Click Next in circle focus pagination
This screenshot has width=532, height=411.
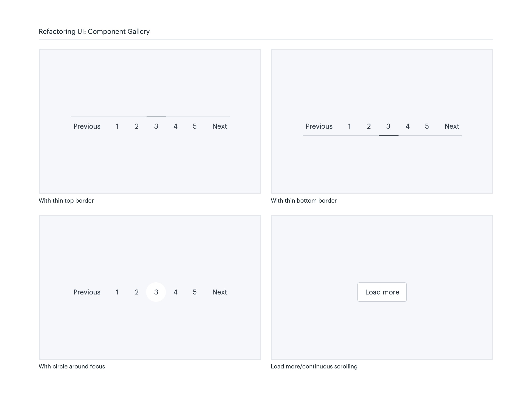point(220,292)
